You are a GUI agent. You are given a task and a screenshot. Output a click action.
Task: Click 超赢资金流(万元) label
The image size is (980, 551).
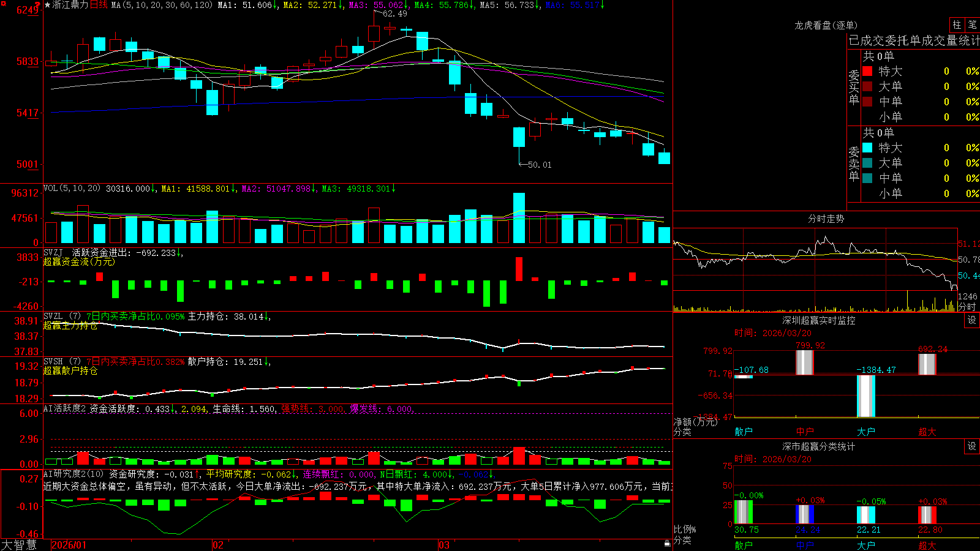coord(79,261)
